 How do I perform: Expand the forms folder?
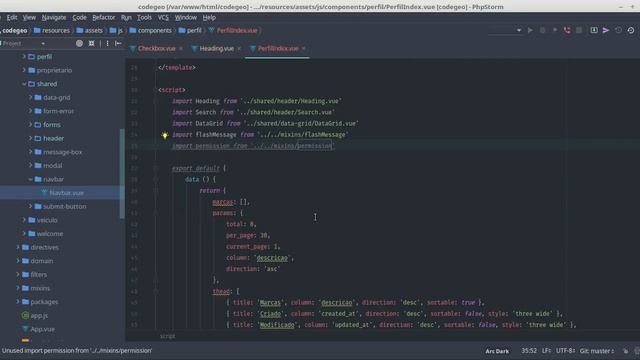[x=30, y=124]
